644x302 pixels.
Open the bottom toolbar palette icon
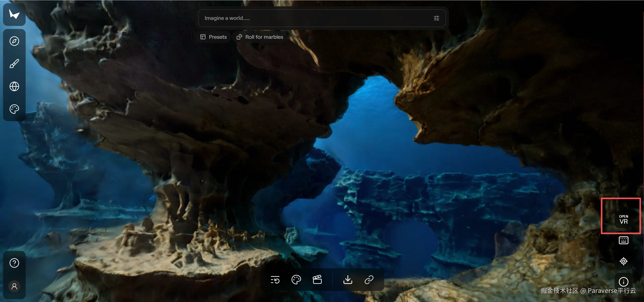(296, 280)
